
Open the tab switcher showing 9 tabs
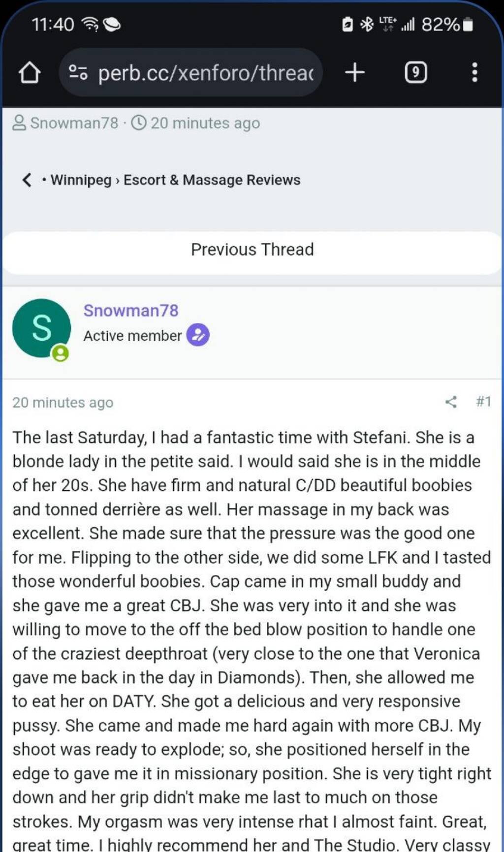pyautogui.click(x=416, y=73)
